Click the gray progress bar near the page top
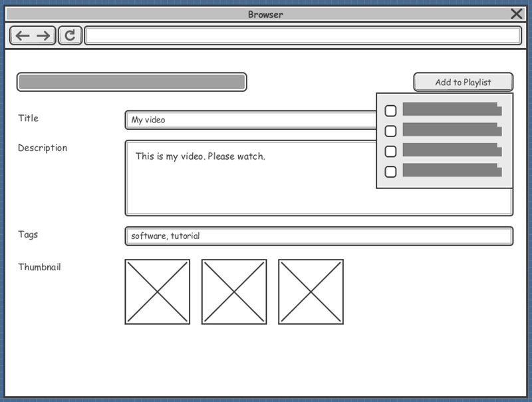 click(x=132, y=82)
